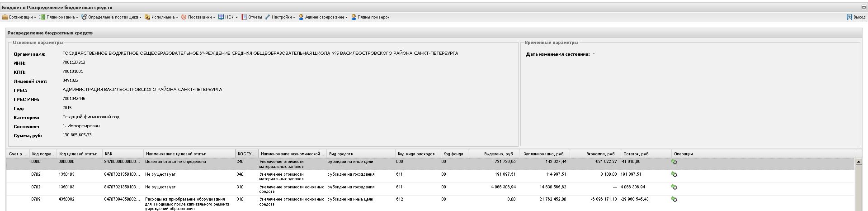Select cell 'Расходы на приобретение оборудования...'
This screenshot has height=211, width=868.
pos(187,204)
